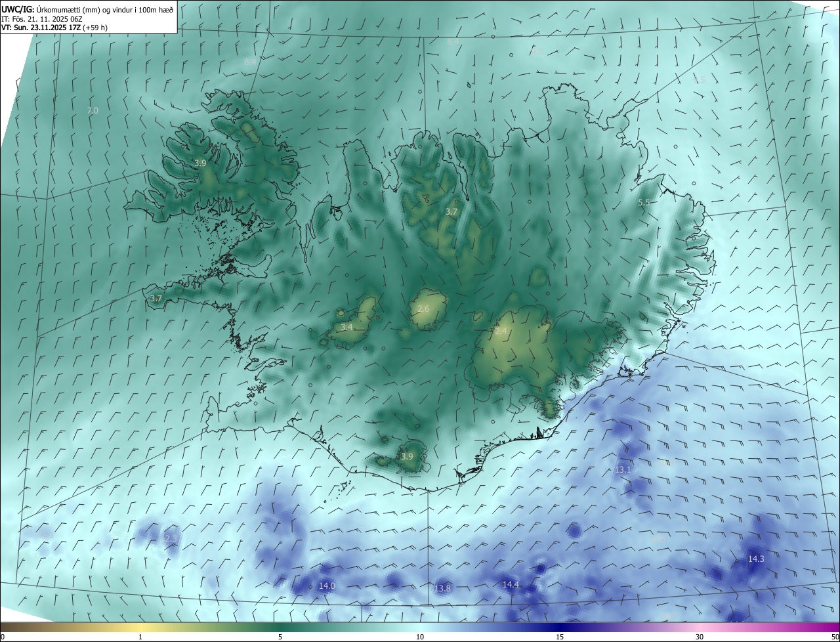The width and height of the screenshot is (840, 642).
Task: Pick the yellow 1 mm colour on legend bar
Action: (140, 627)
